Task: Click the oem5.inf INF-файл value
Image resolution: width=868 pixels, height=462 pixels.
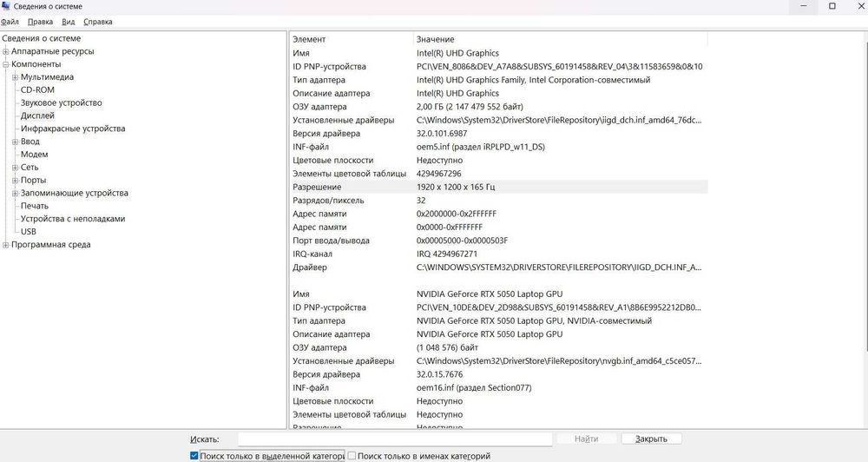Action: tap(481, 147)
